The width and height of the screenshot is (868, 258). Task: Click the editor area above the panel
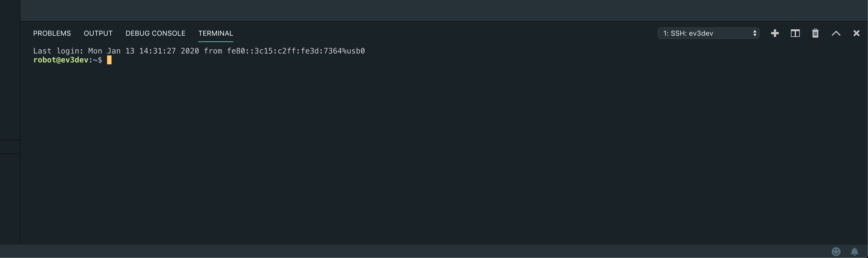[x=438, y=10]
